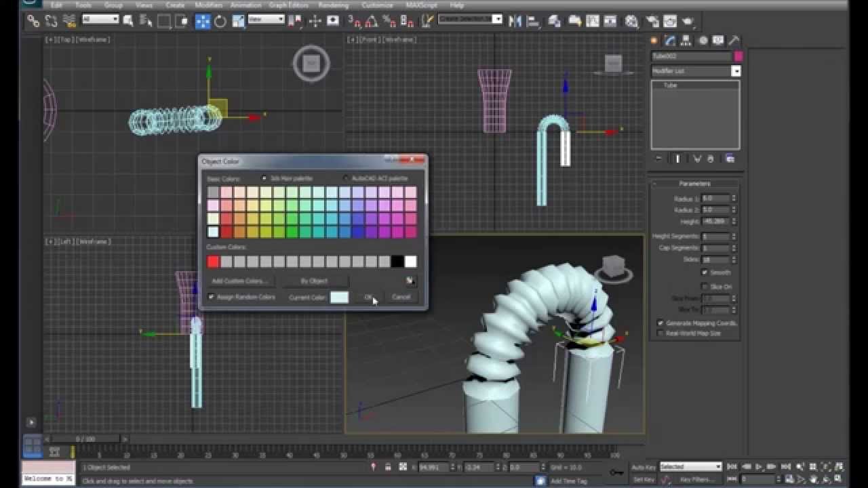Open the Help menu

[457, 5]
